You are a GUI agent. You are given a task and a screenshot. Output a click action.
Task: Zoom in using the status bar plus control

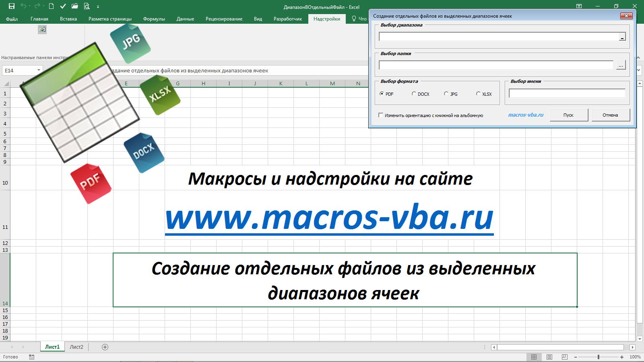click(x=622, y=357)
